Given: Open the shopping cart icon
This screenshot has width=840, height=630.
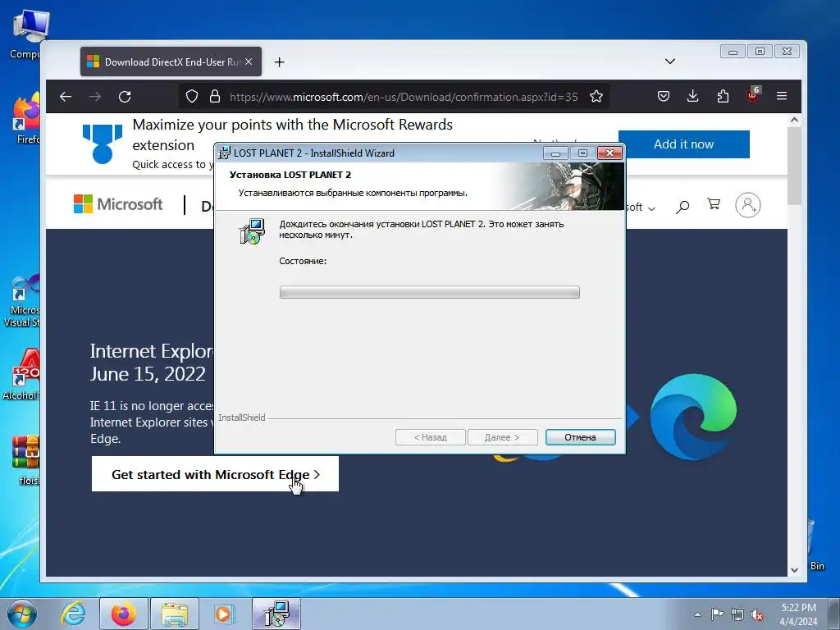Looking at the screenshot, I should (x=714, y=204).
